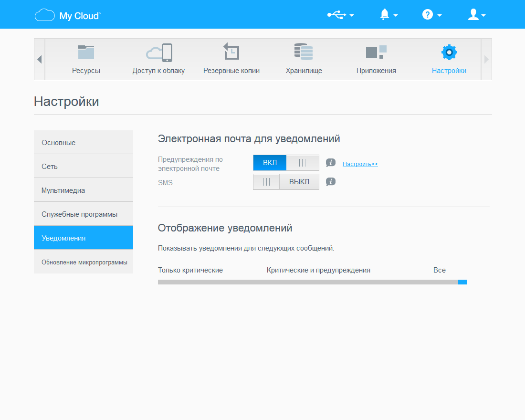Screen dimensions: 525x420
Task: Show info icon for email alerts
Action: tap(330, 163)
